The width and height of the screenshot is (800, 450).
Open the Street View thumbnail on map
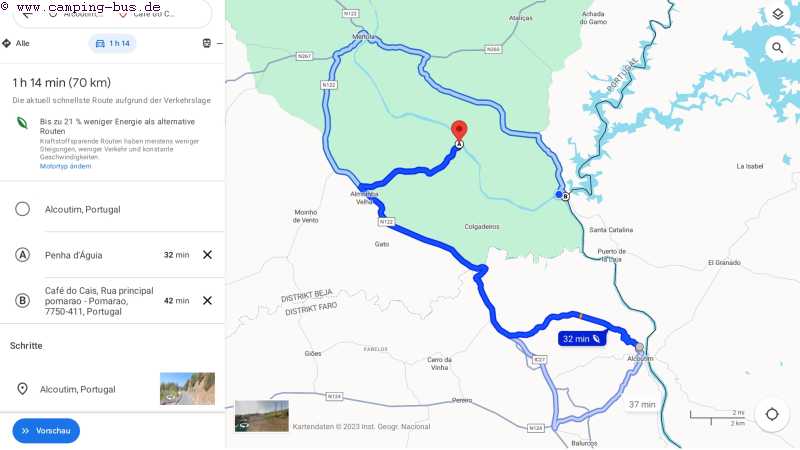[x=262, y=416]
